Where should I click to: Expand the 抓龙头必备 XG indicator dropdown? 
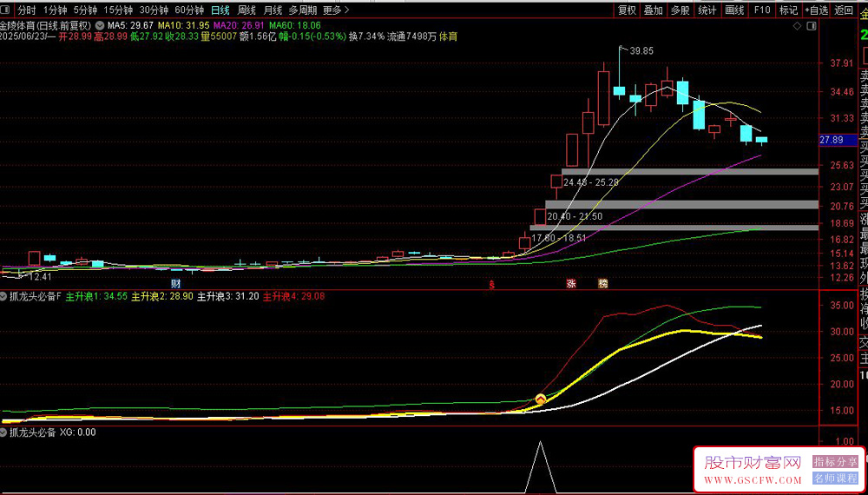tap(3, 432)
